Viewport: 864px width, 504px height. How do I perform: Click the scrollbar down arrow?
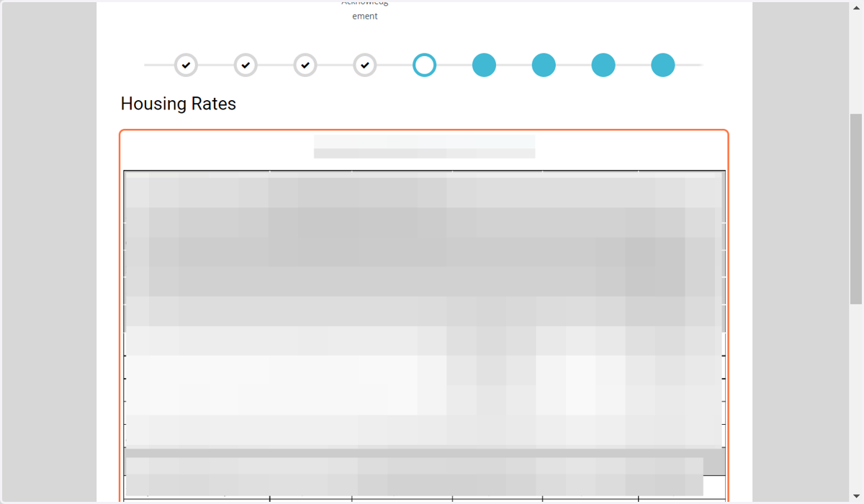856,496
